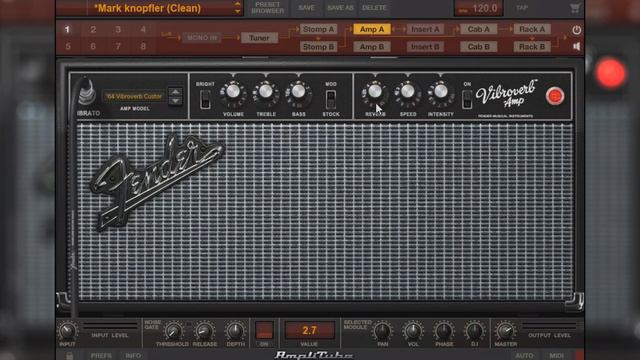This screenshot has height=360, width=640.
Task: Switch to Amp B module
Action: (372, 47)
